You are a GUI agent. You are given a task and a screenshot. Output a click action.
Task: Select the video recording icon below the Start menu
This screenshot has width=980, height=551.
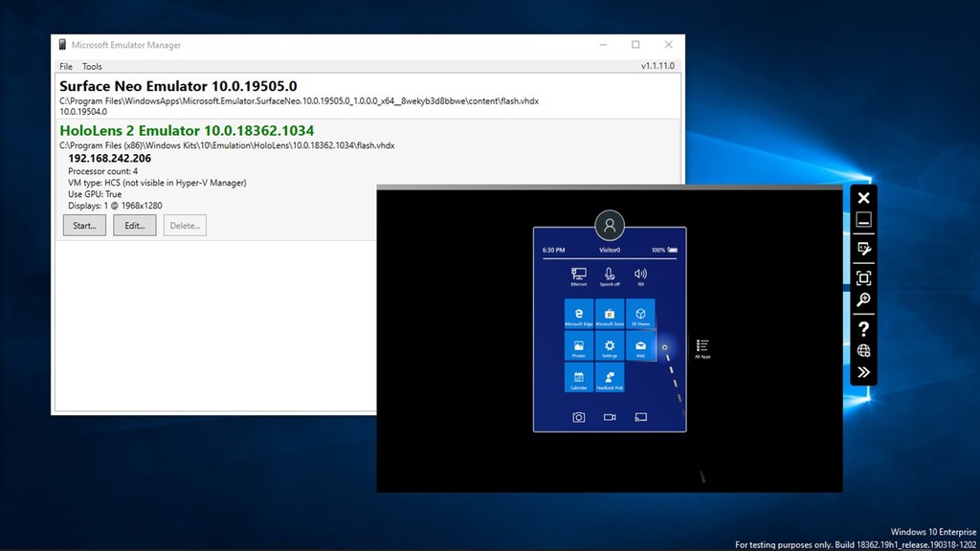click(x=610, y=416)
